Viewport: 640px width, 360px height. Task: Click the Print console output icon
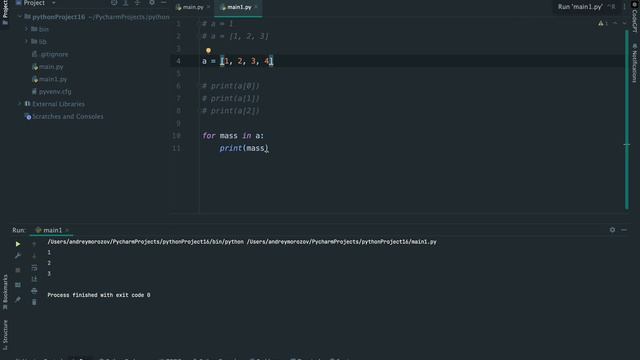(x=34, y=291)
